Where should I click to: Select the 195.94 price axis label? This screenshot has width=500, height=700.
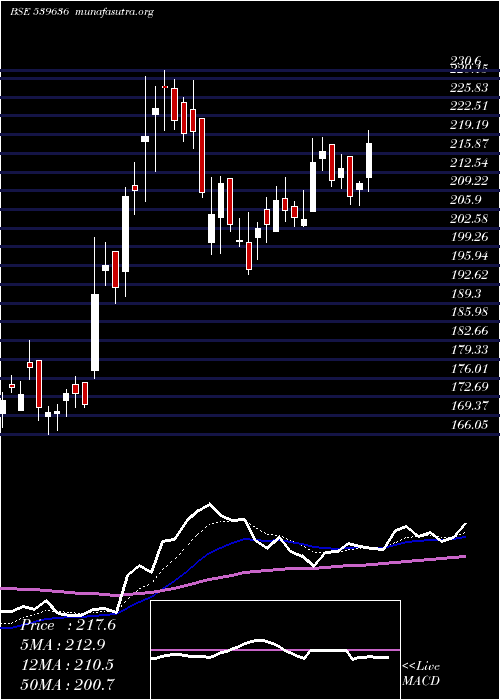click(469, 256)
